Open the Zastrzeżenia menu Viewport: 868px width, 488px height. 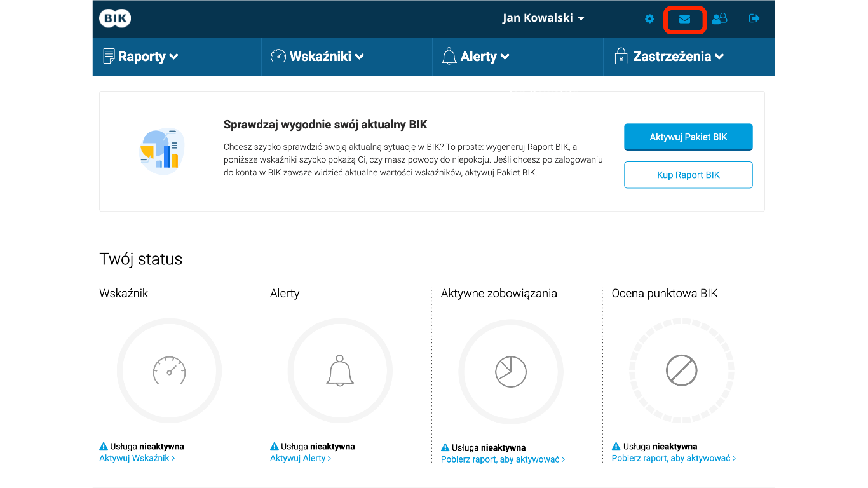coord(669,57)
